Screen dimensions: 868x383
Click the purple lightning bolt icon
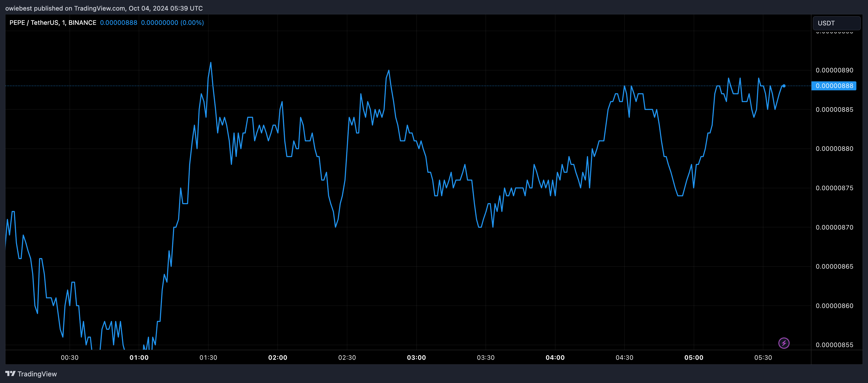pos(784,343)
